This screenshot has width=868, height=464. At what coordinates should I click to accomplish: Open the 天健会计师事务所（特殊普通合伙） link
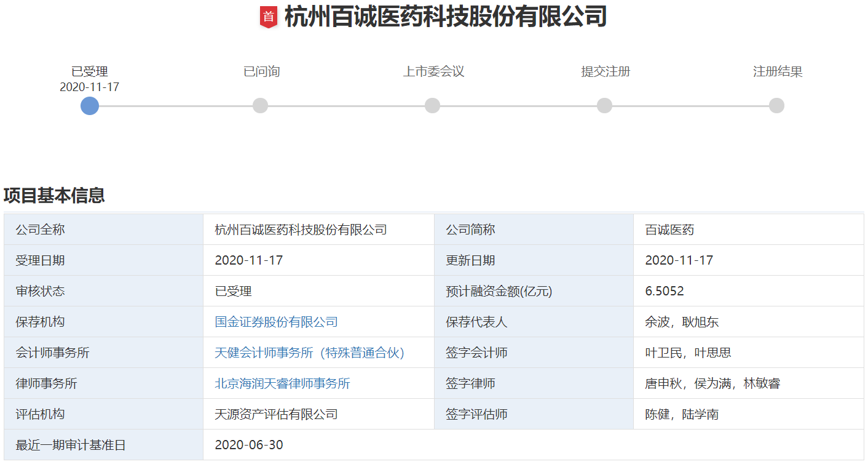[x=310, y=353]
